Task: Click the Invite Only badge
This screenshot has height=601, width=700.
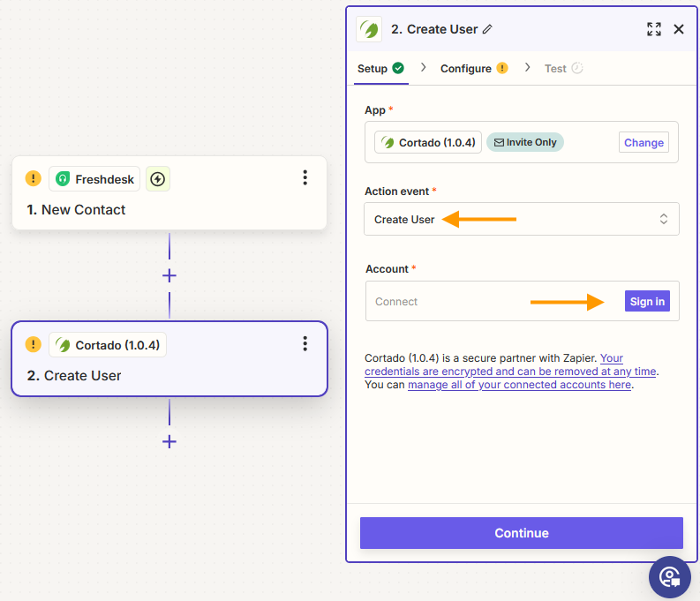Action: click(525, 142)
